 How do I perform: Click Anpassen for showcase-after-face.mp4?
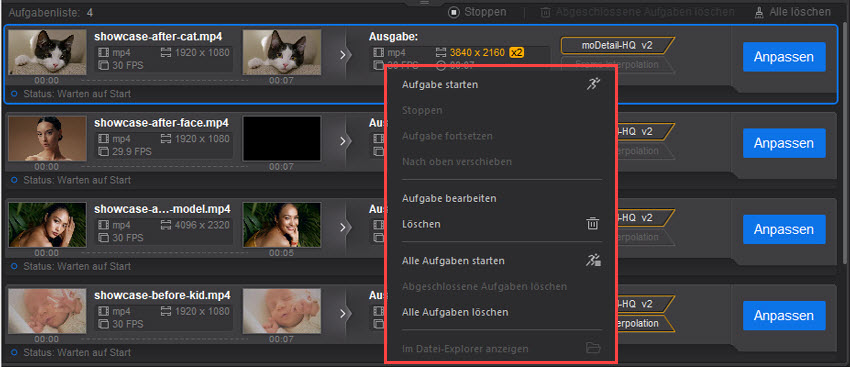tap(784, 143)
